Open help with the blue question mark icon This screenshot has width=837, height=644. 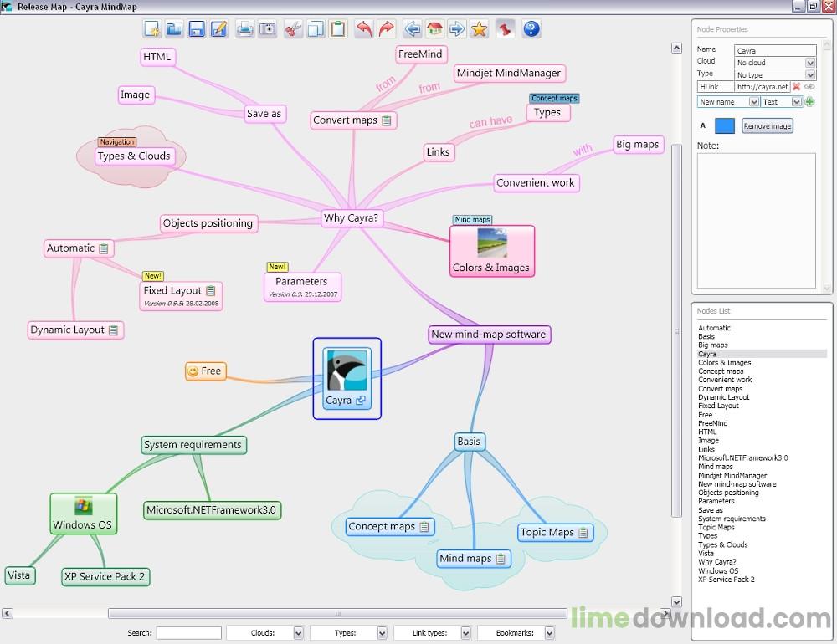(x=531, y=29)
